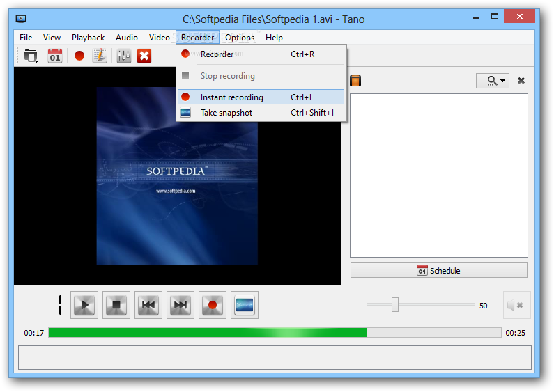Open the Video menu
Screen dimensions: 554x392
(160, 38)
